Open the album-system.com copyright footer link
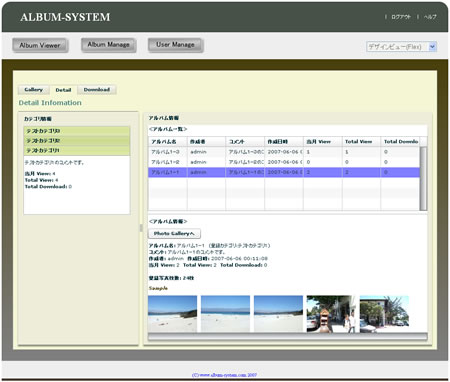450x382 pixels. point(224,375)
